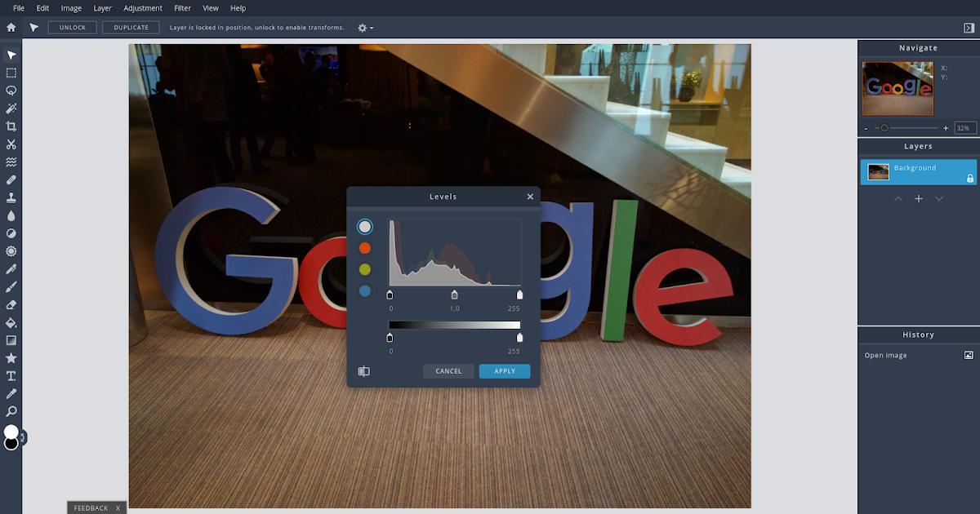Toggle the before/after compare icon in Levels
This screenshot has width=980, height=514.
pyautogui.click(x=364, y=371)
